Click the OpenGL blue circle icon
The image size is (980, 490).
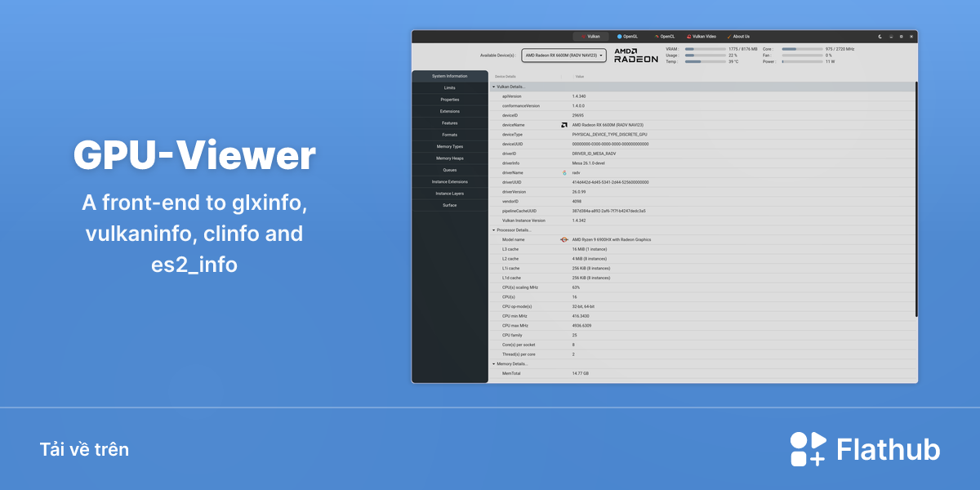[620, 37]
